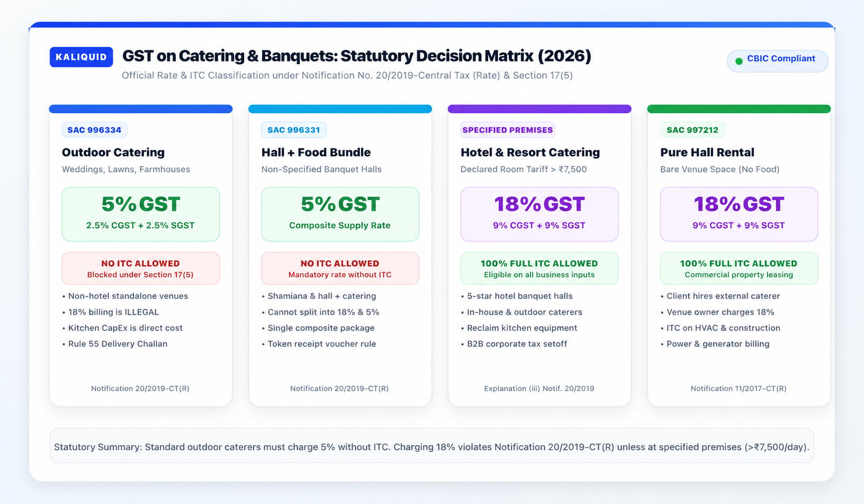Click '5-star hotel banquet halls' bullet

click(517, 296)
